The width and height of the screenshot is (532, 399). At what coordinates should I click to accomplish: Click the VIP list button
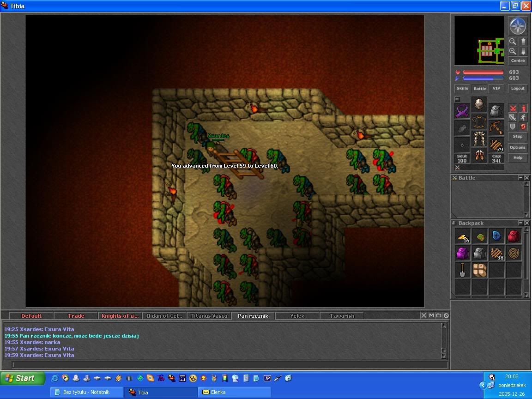tap(496, 88)
